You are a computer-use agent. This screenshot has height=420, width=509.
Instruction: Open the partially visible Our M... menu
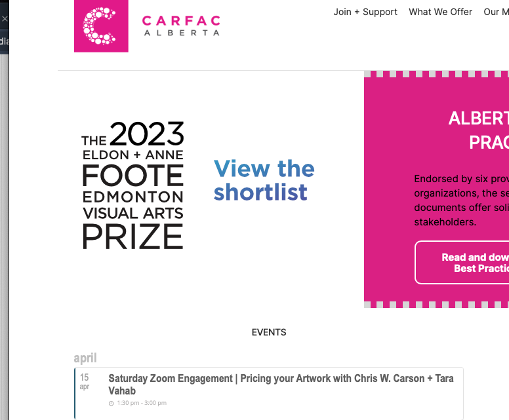point(496,12)
